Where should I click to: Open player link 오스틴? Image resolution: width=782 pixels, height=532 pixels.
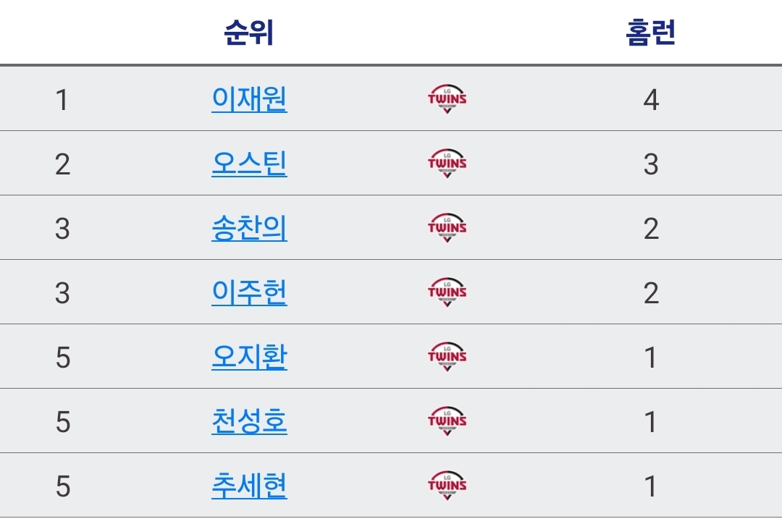(249, 164)
